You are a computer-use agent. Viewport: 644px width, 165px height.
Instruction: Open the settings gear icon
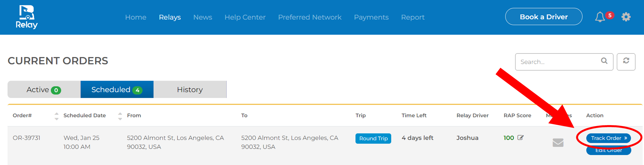pyautogui.click(x=626, y=17)
